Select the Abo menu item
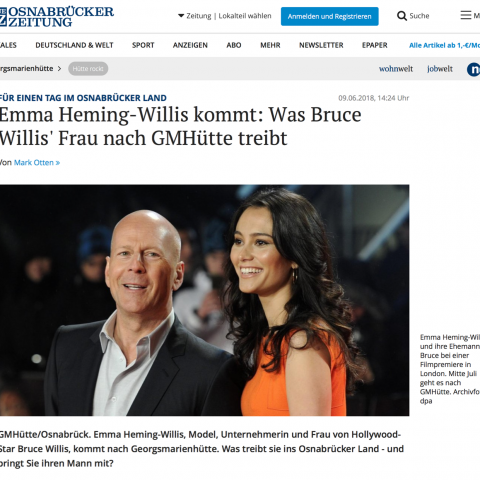This screenshot has width=480, height=480. tap(234, 45)
